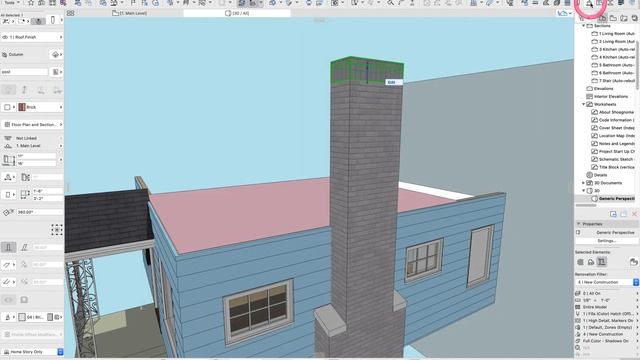
Task: Click the Brick material color swatch
Action: [22, 107]
